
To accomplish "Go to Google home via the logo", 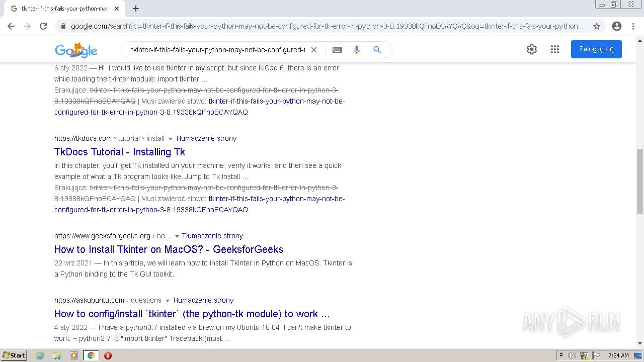I will 76,50.
